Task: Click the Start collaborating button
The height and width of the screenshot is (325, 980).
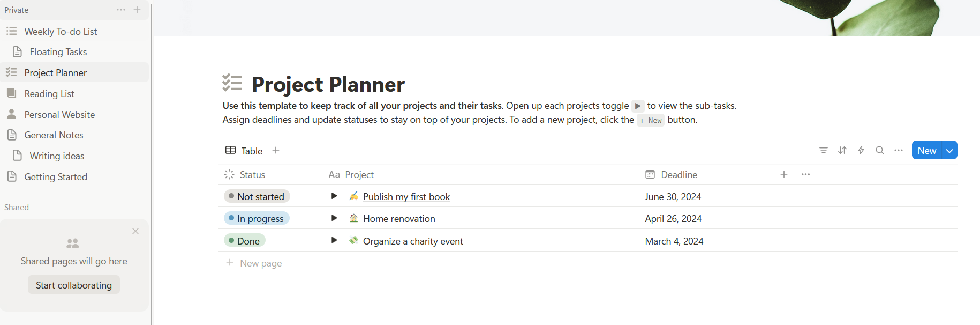Action: coord(74,285)
